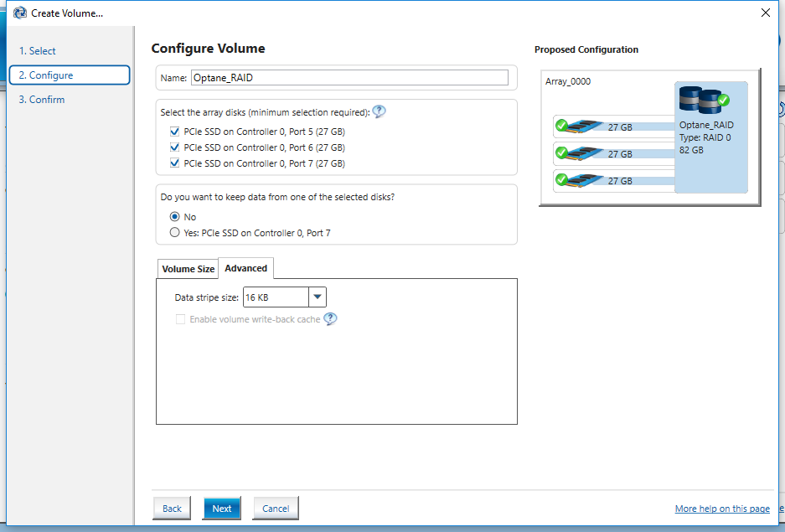Viewport: 785px width, 532px height.
Task: Open the More help on this page link
Action: pos(722,509)
